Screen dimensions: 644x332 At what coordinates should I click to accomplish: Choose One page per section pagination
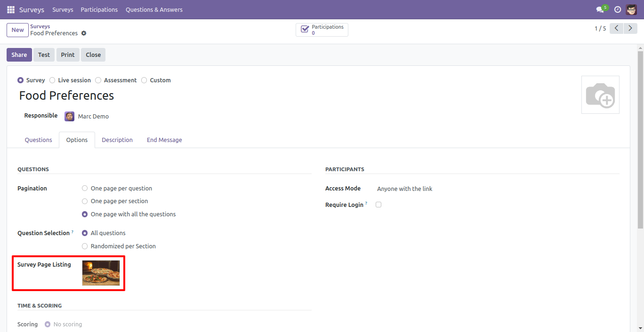point(85,201)
